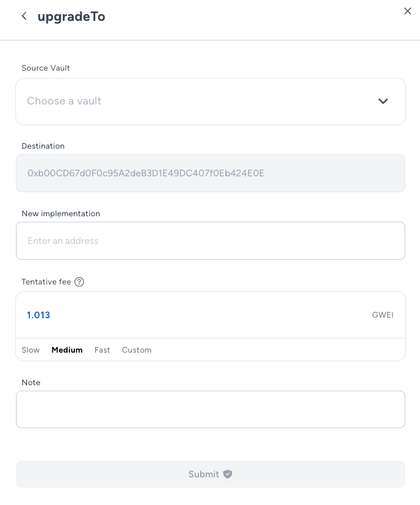Click the upgradeTo title heading
Image resolution: width=420 pixels, height=505 pixels.
[71, 17]
